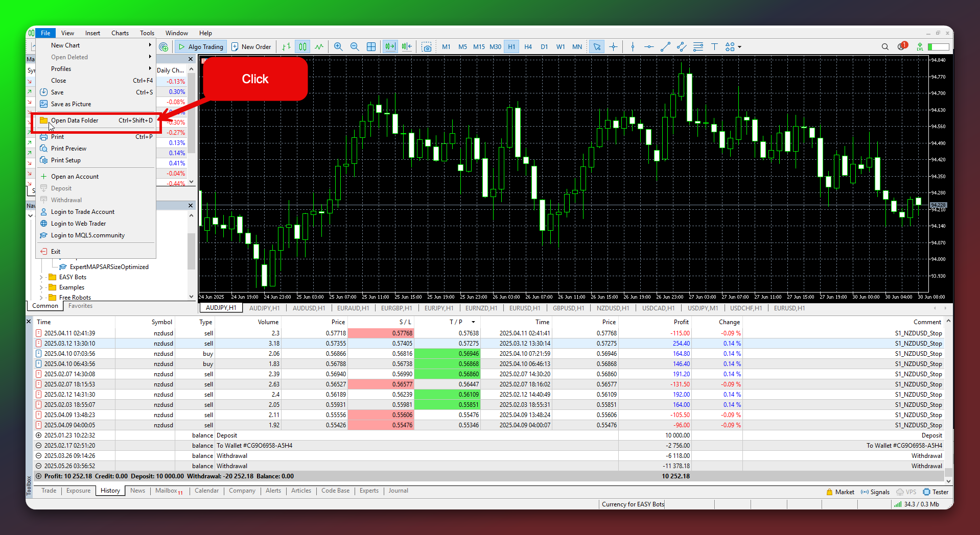The width and height of the screenshot is (980, 535).
Task: Select the line chart icon
Action: tap(319, 46)
